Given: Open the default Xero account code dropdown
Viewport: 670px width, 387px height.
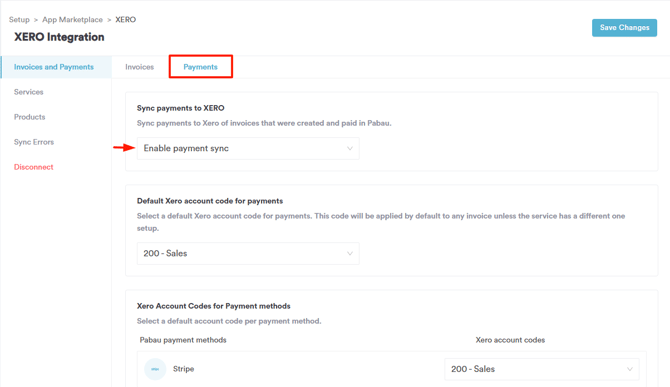Looking at the screenshot, I should click(248, 254).
